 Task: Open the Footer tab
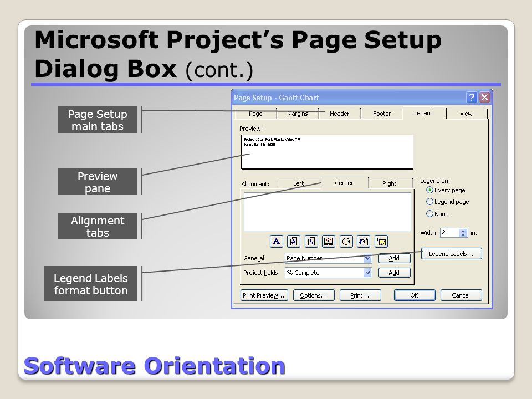tap(382, 114)
